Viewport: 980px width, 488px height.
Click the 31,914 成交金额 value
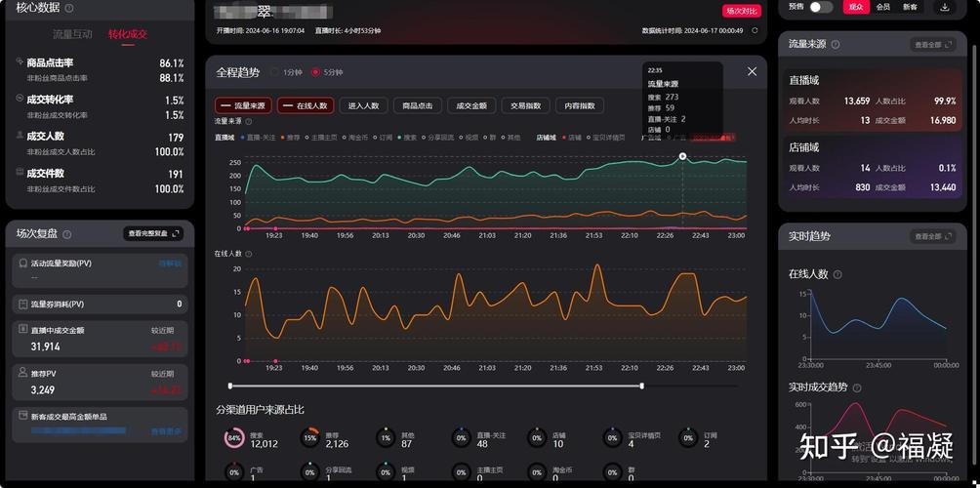pyautogui.click(x=45, y=346)
